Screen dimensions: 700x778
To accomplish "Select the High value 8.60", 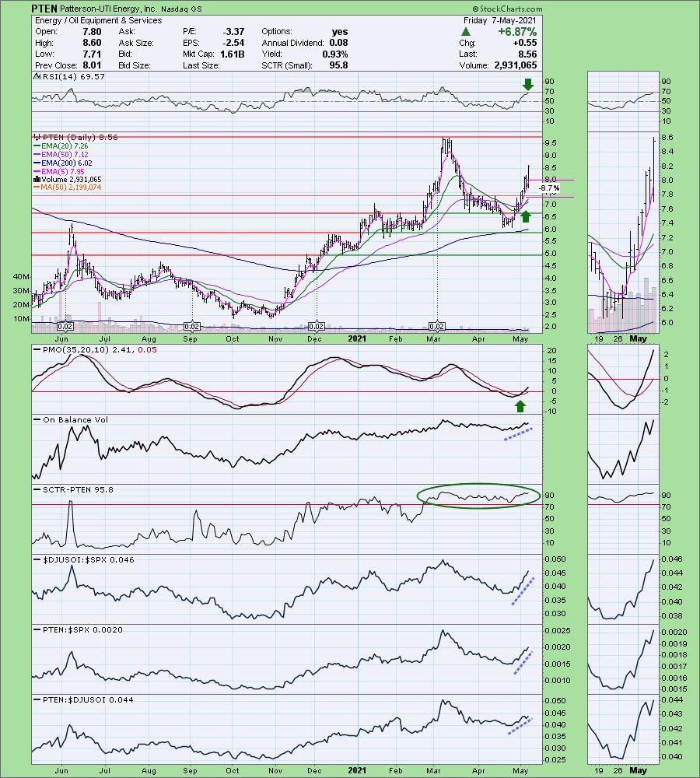I will pyautogui.click(x=92, y=43).
